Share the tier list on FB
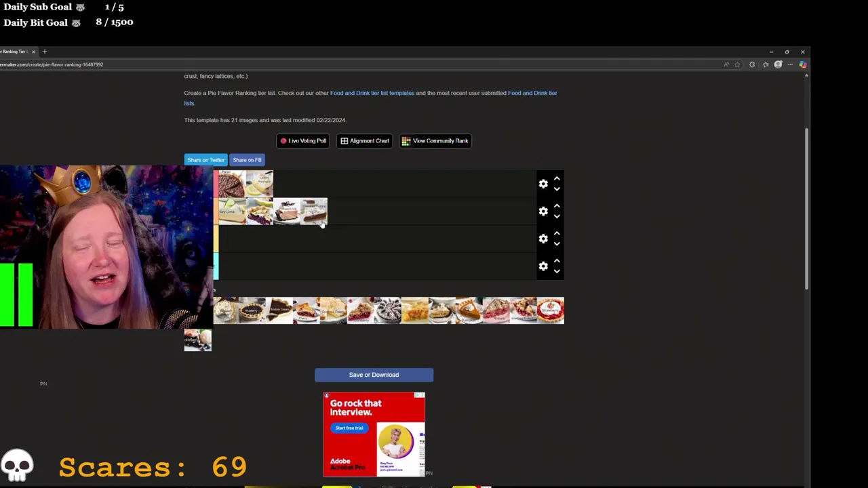Viewport: 868px width, 488px height. click(x=247, y=160)
